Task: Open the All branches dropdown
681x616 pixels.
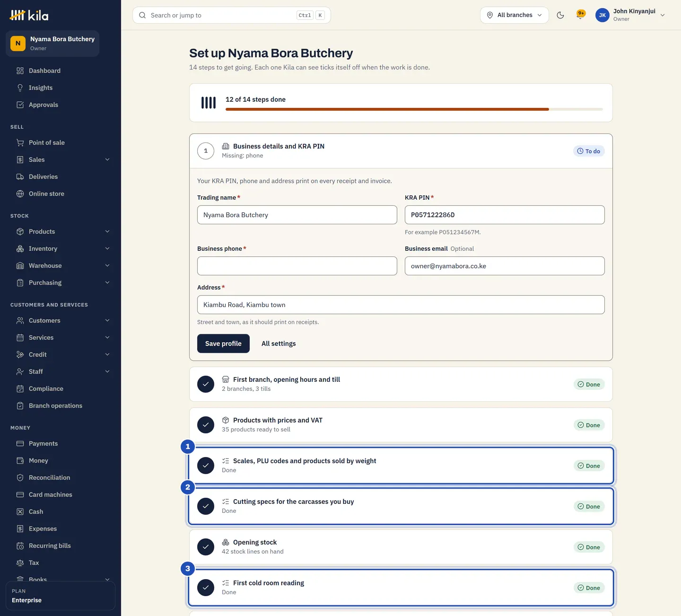Action: click(515, 15)
